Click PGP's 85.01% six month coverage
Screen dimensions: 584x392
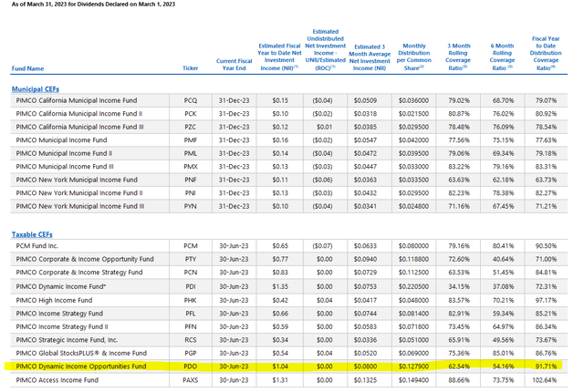(503, 354)
